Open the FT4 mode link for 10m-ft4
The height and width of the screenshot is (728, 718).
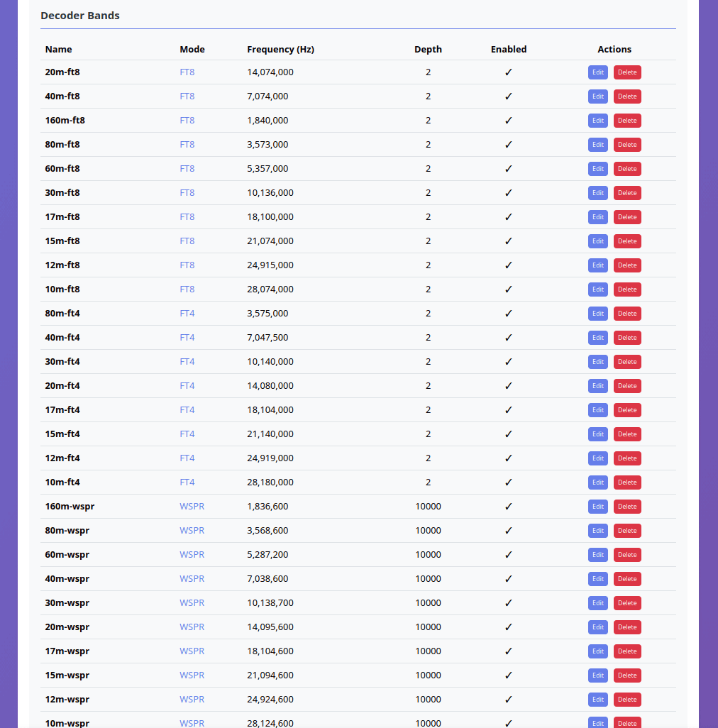187,482
